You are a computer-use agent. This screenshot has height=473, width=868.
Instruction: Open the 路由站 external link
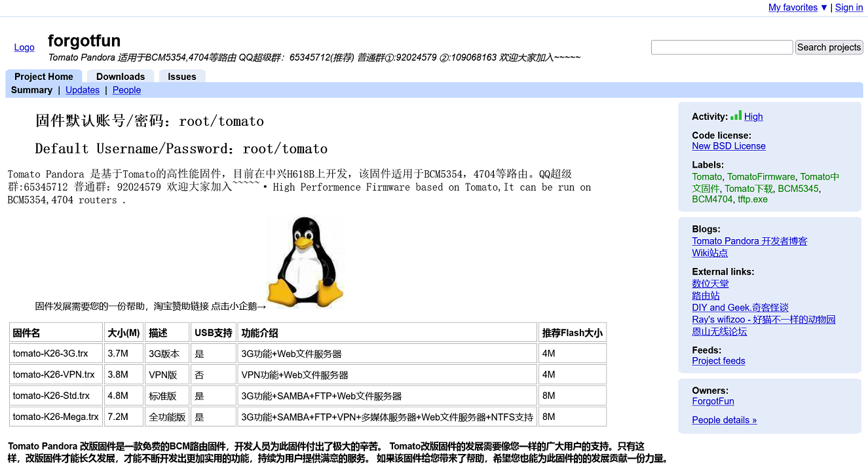(706, 296)
